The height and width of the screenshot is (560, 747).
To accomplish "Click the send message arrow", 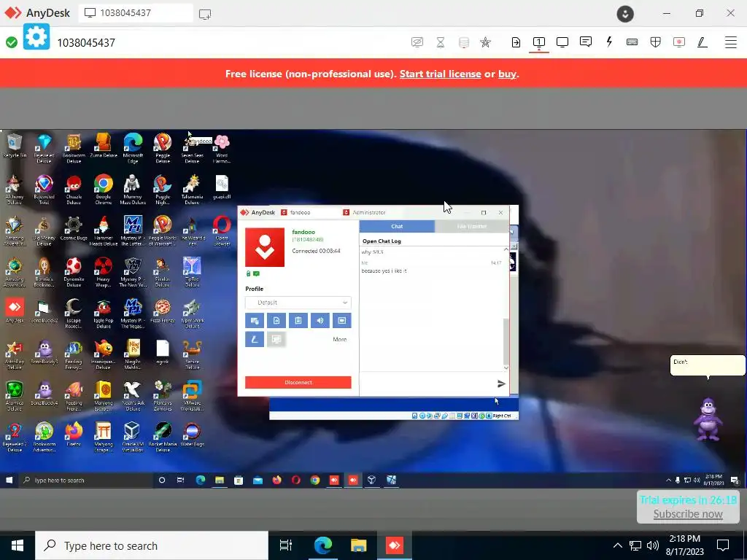I will (500, 384).
